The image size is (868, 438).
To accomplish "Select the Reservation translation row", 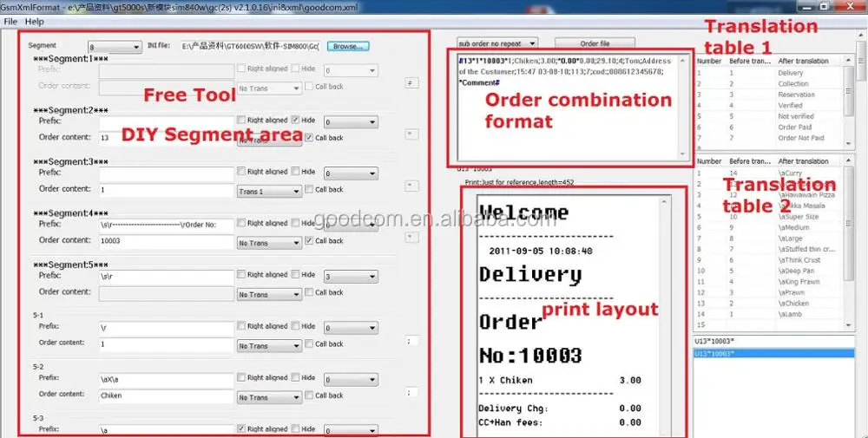I will [769, 95].
